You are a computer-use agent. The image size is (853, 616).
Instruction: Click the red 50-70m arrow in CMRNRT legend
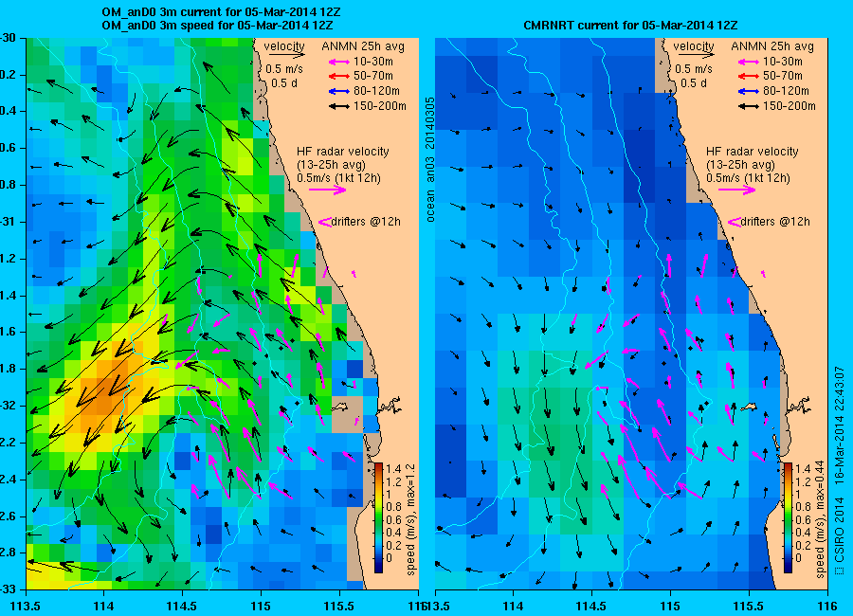pos(749,76)
